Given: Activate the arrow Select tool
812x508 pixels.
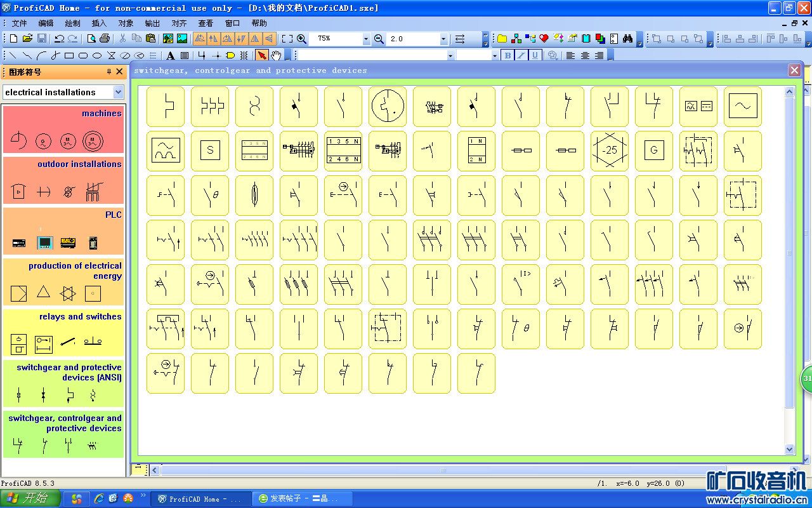Looking at the screenshot, I should click(x=261, y=55).
